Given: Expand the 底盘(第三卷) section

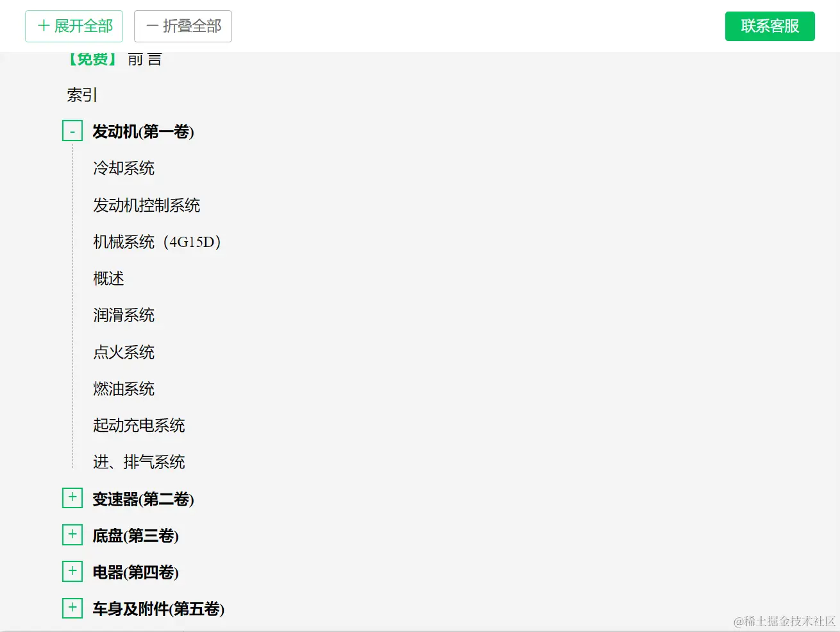Looking at the screenshot, I should 72,534.
